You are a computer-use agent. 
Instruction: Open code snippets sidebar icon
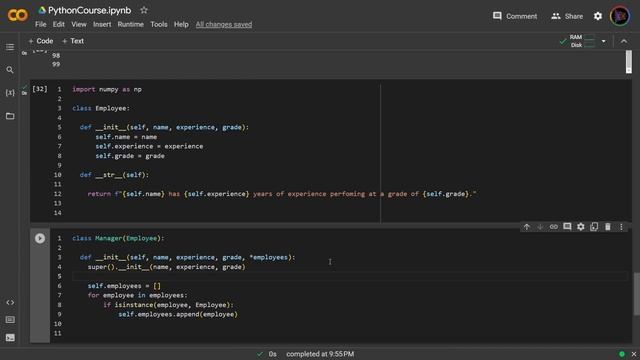pos(10,302)
